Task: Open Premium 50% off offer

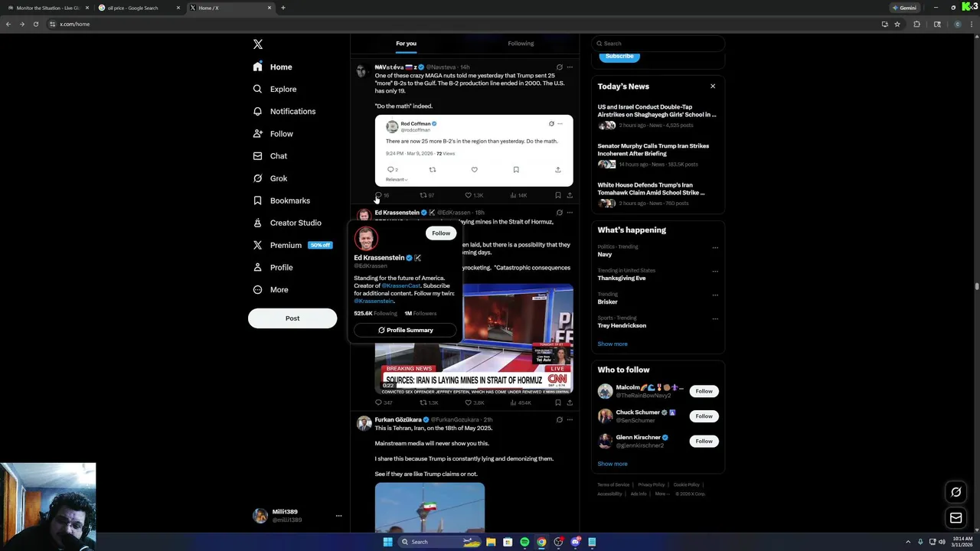Action: pos(292,245)
